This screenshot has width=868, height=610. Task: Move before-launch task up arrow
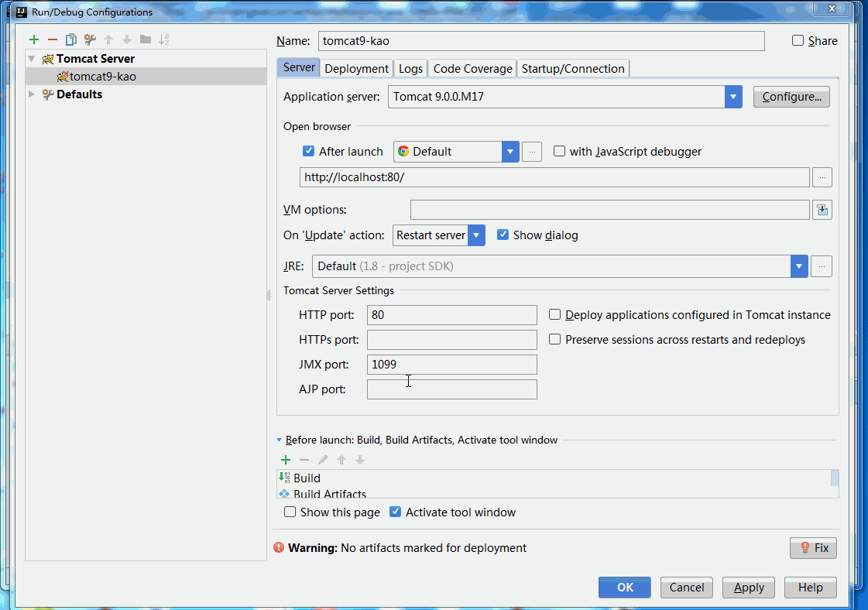click(x=341, y=460)
